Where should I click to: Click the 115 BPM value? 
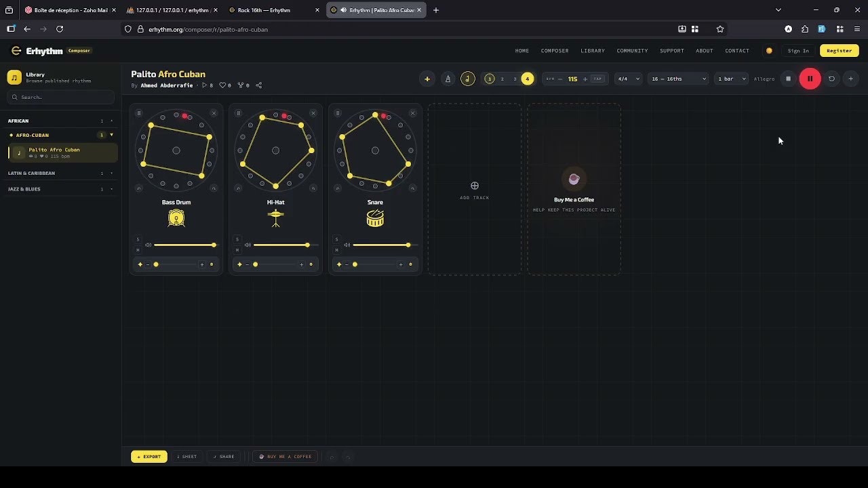(573, 79)
